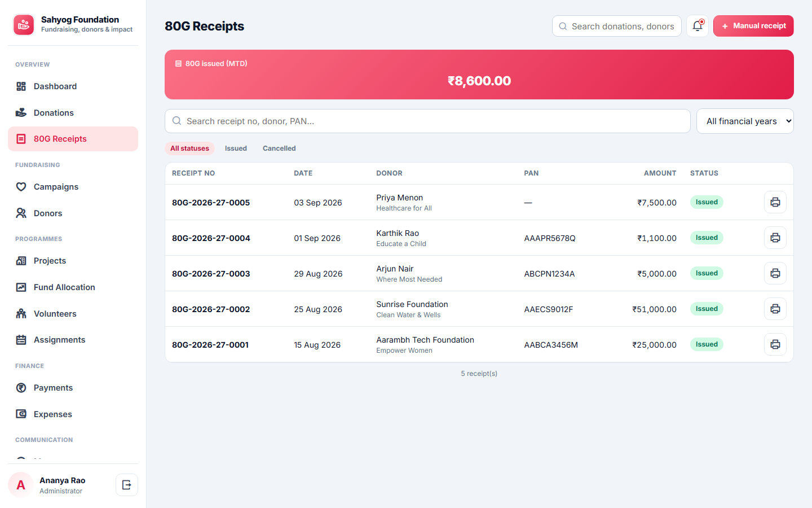Navigate to Projects
This screenshot has height=508, width=812.
pyautogui.click(x=73, y=261)
